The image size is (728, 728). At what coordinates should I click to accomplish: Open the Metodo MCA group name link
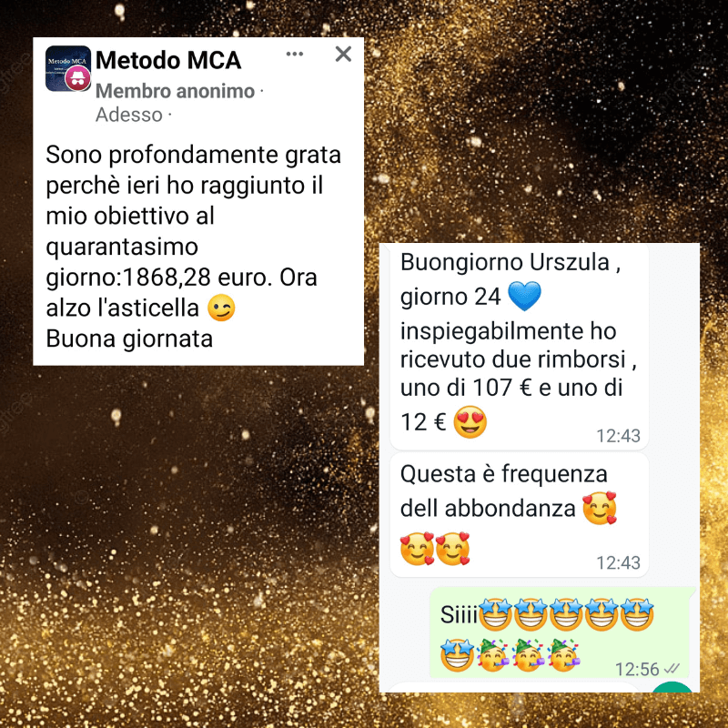(x=168, y=60)
